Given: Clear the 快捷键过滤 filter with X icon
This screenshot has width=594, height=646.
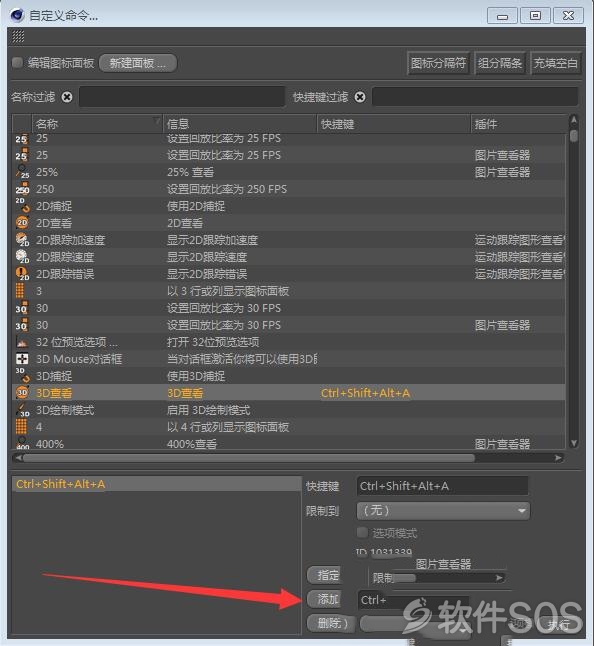Looking at the screenshot, I should [360, 97].
